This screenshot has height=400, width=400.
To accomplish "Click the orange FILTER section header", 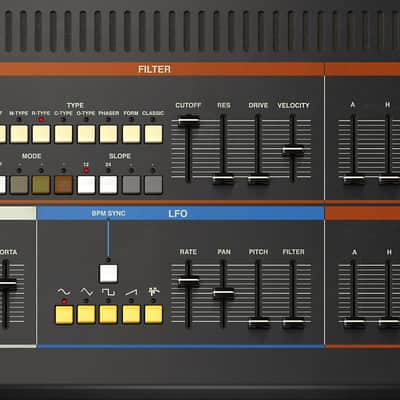I will tap(162, 69).
